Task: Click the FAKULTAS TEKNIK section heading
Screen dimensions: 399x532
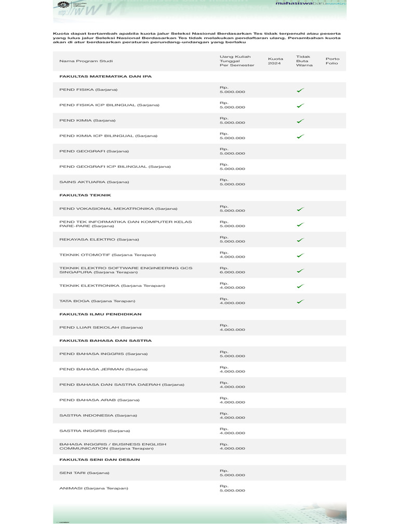Action: (86, 195)
